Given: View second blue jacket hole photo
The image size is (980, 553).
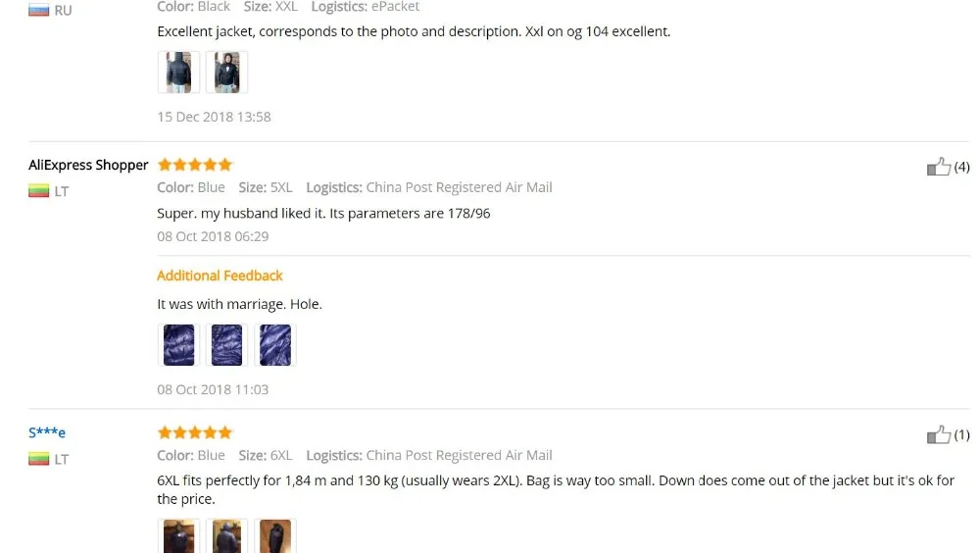Looking at the screenshot, I should (227, 345).
